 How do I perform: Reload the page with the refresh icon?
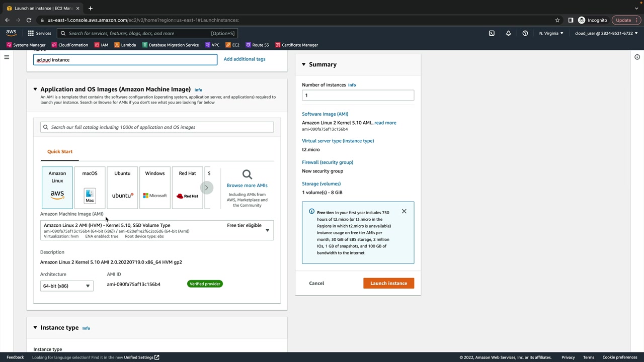(29, 20)
